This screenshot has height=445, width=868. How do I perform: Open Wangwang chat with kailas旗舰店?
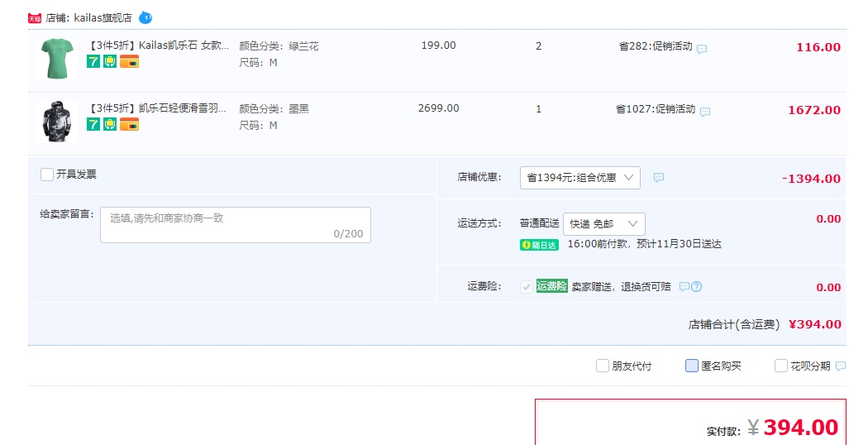(x=145, y=17)
